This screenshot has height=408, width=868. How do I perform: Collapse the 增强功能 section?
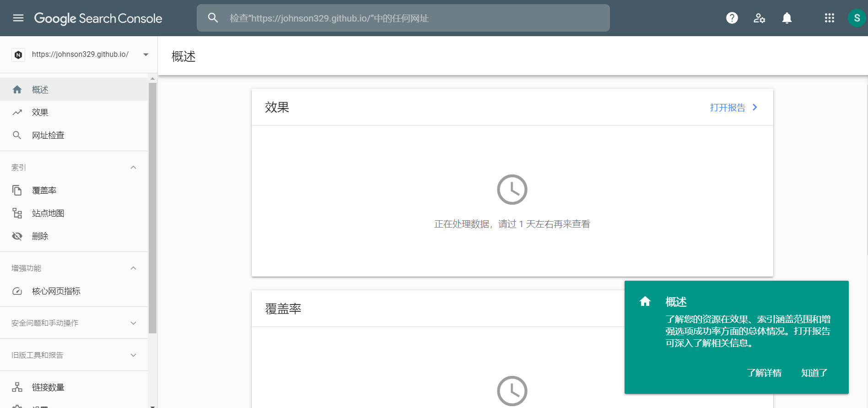[x=134, y=268]
